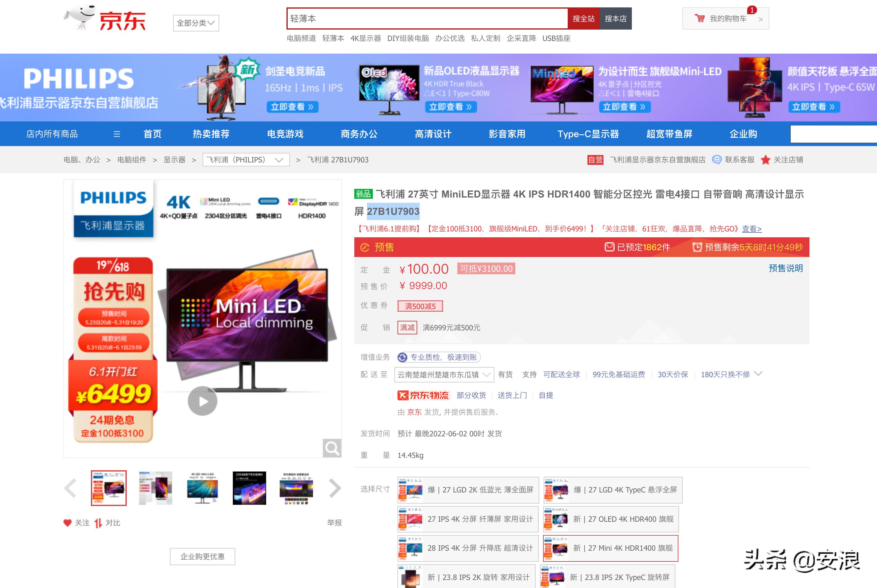Click the 京东物流 logistics logo

point(424,395)
